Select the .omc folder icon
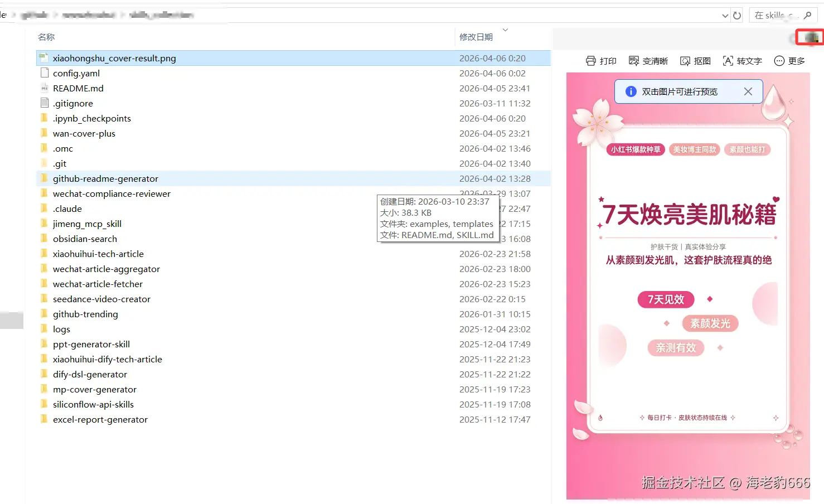 (x=44, y=148)
